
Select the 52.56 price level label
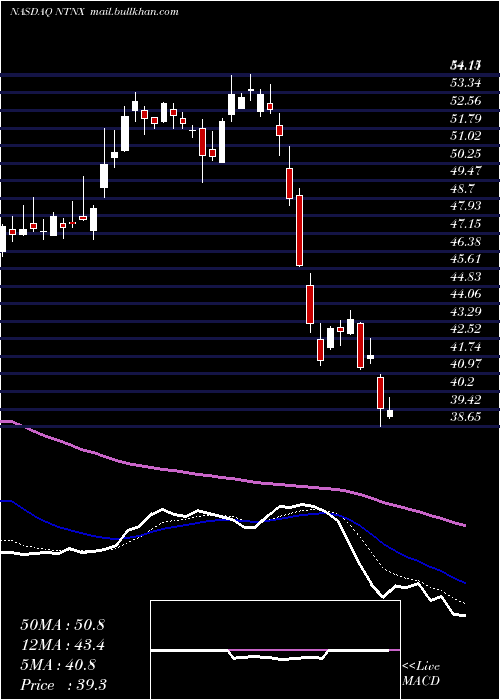465,101
